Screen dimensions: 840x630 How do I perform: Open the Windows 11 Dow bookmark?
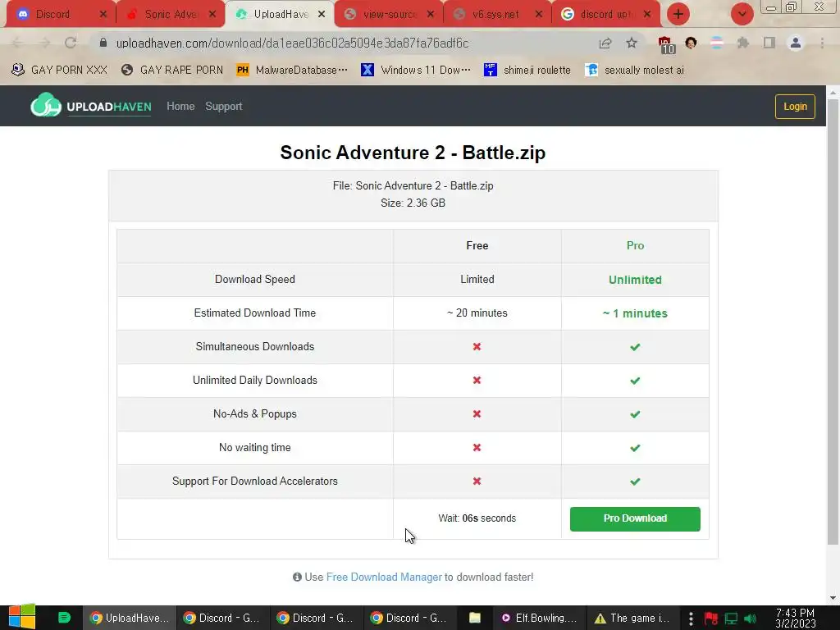[x=416, y=70]
